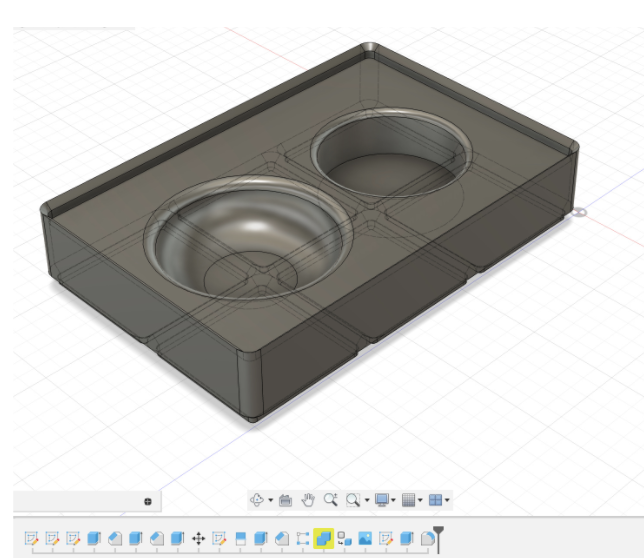Select the last extrude feature in the timeline

407,538
